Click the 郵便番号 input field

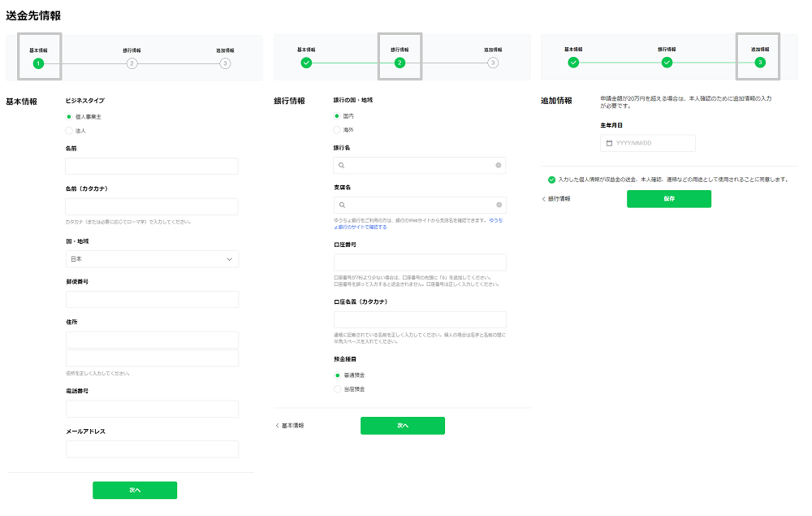[x=152, y=300]
